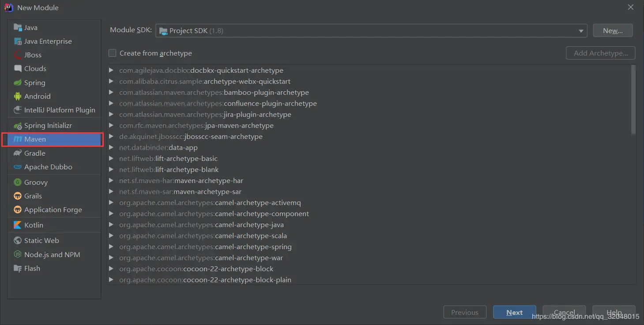Click the Gradle elephant icon
This screenshot has width=644, height=325.
tap(18, 153)
